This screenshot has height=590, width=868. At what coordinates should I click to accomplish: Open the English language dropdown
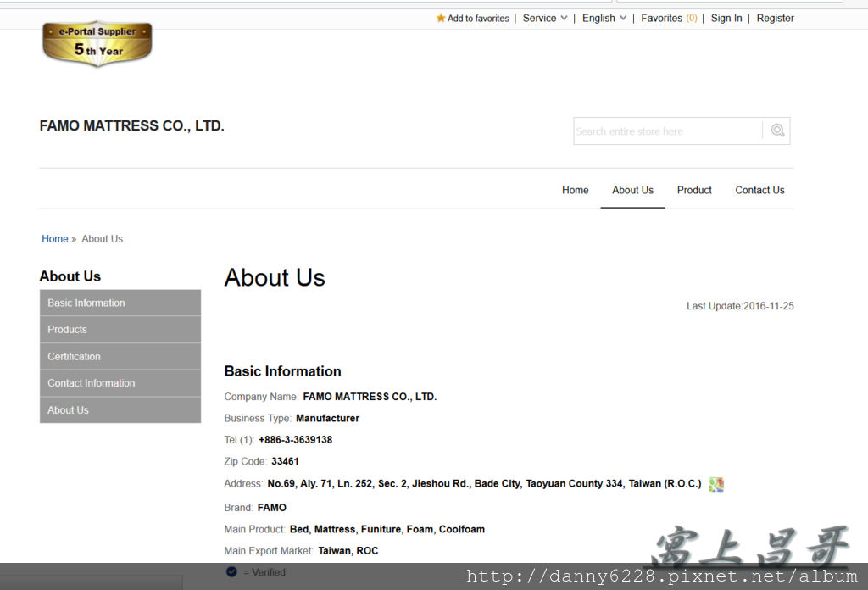coord(604,19)
